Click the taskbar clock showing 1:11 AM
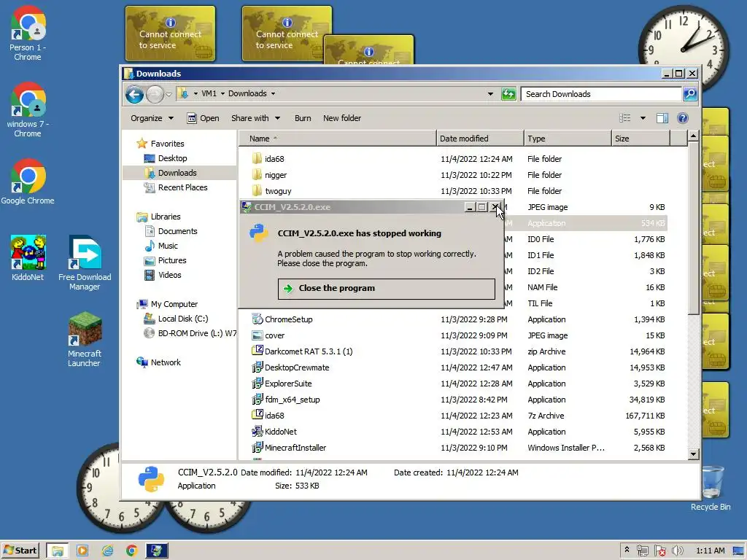Image resolution: width=747 pixels, height=560 pixels. pos(710,551)
